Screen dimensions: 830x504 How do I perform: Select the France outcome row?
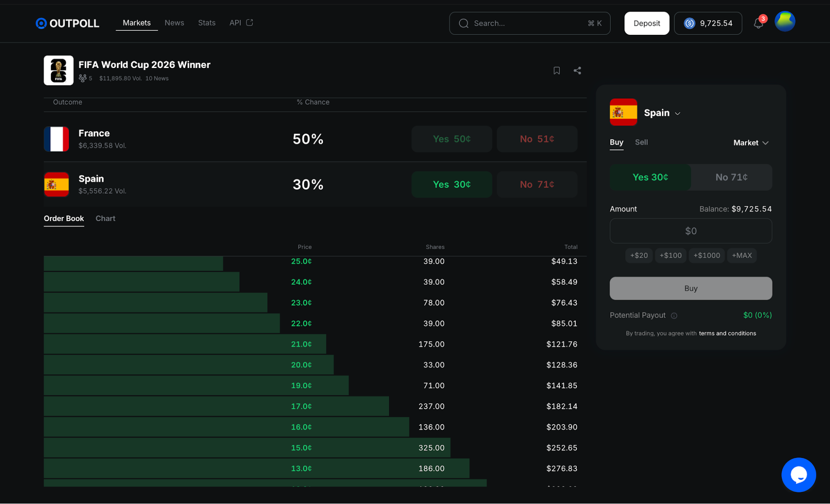click(315, 139)
